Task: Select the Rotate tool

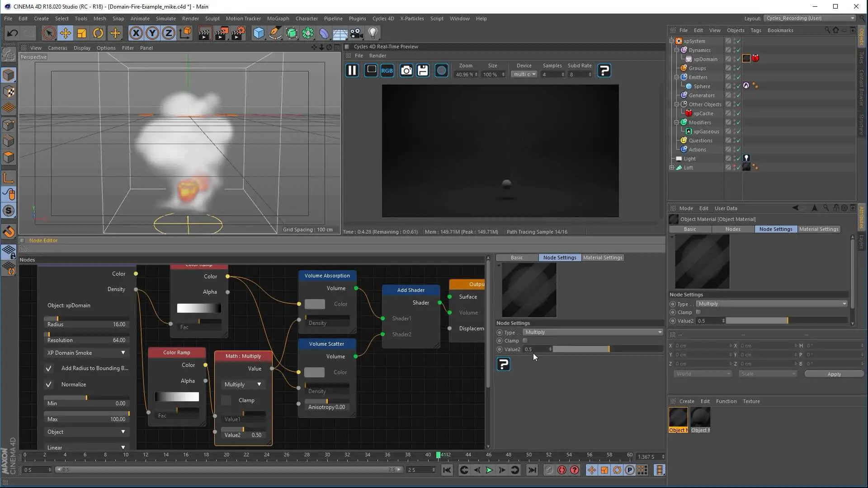Action: point(98,33)
